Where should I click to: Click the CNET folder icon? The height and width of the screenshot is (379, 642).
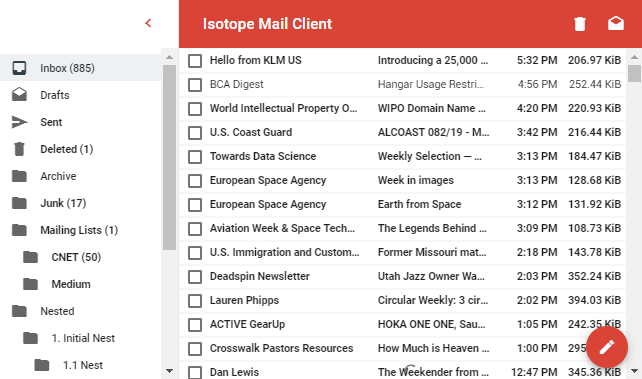point(30,257)
